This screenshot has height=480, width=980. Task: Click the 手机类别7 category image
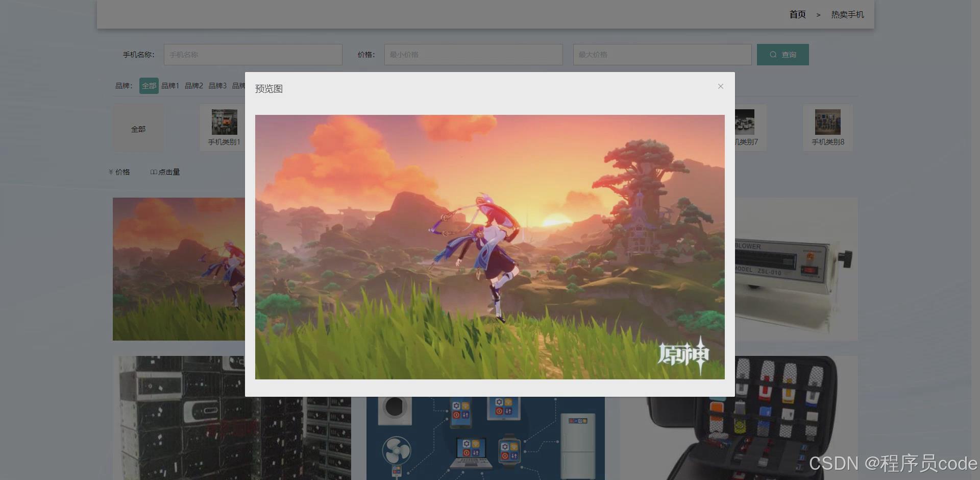744,122
